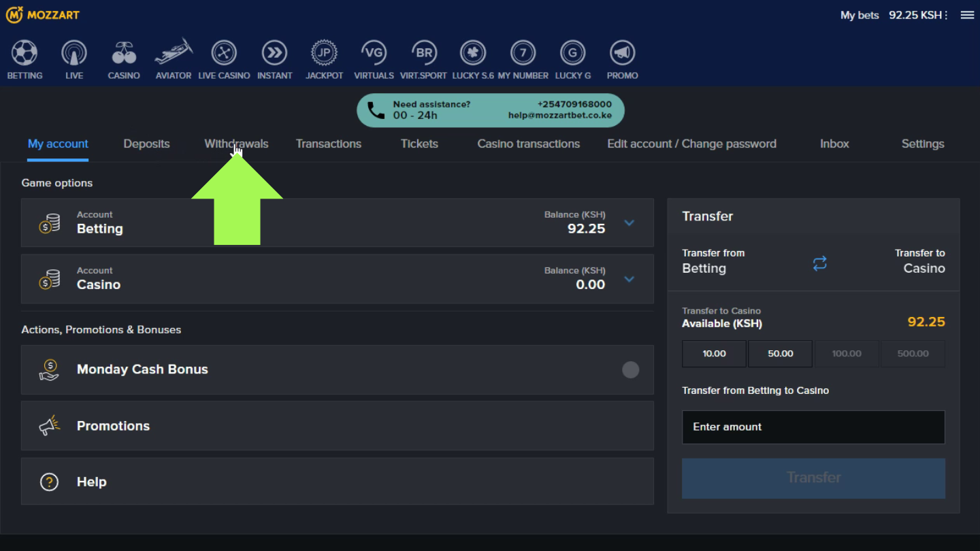Open the Casino cherries icon
The width and height of the screenshot is (980, 551).
[124, 53]
